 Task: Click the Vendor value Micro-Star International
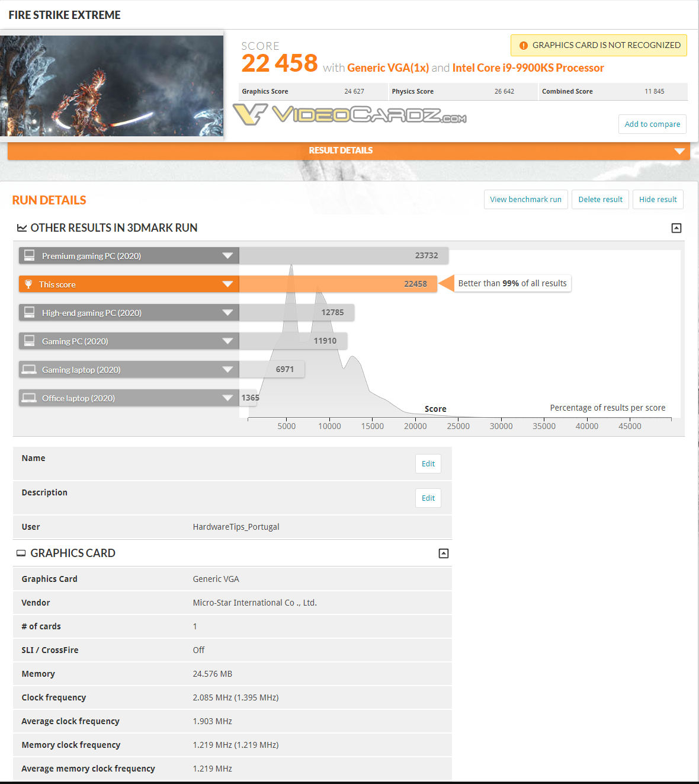(255, 603)
